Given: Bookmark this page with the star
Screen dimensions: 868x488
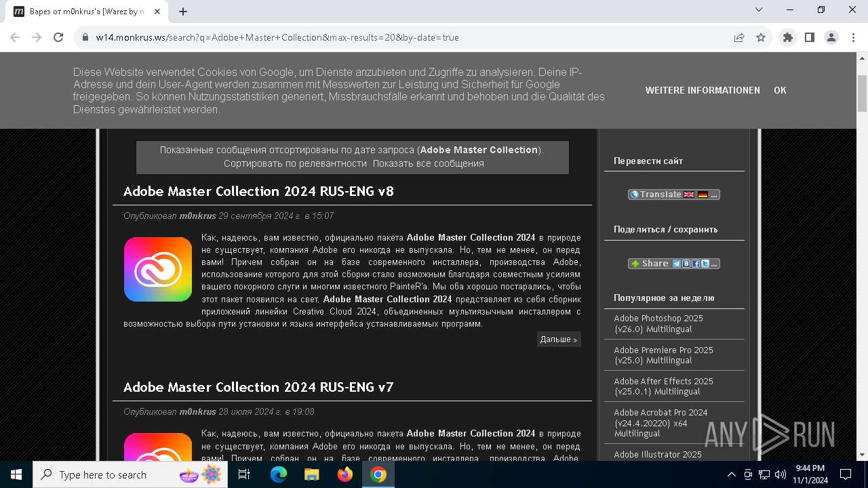Looking at the screenshot, I should point(761,37).
